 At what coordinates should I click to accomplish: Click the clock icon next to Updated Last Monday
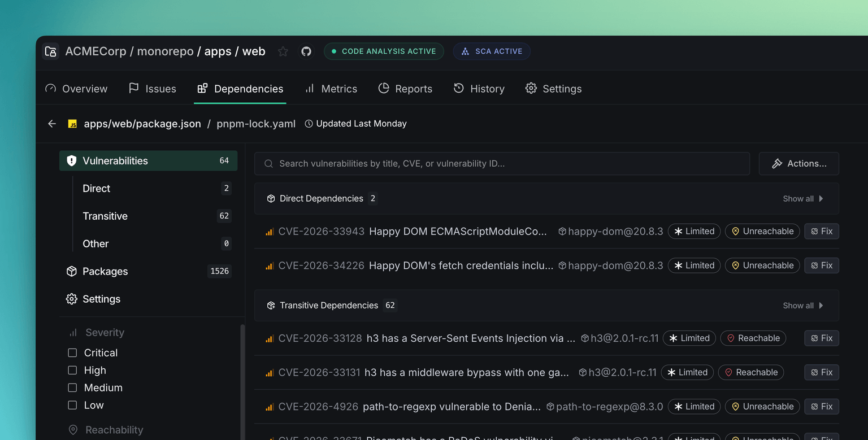pyautogui.click(x=309, y=124)
